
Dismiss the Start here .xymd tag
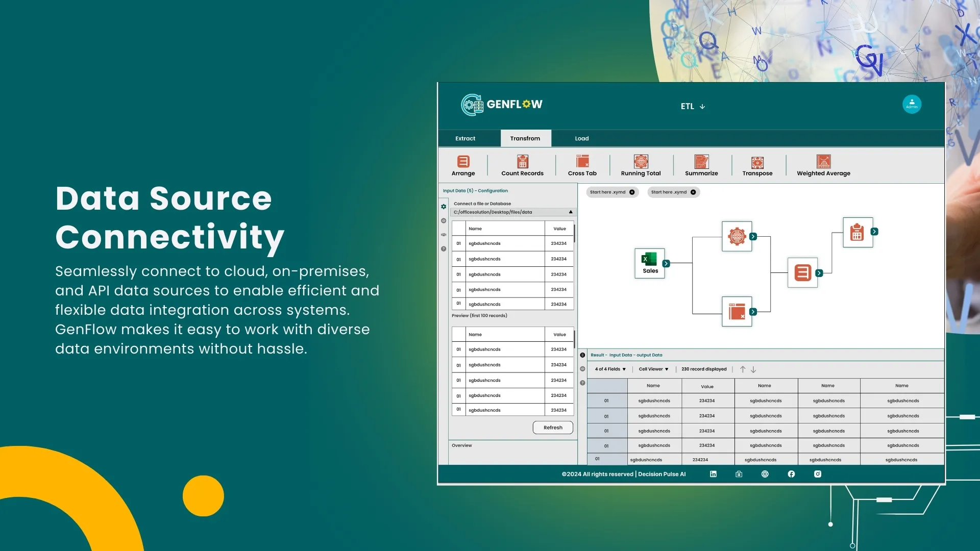click(x=632, y=192)
